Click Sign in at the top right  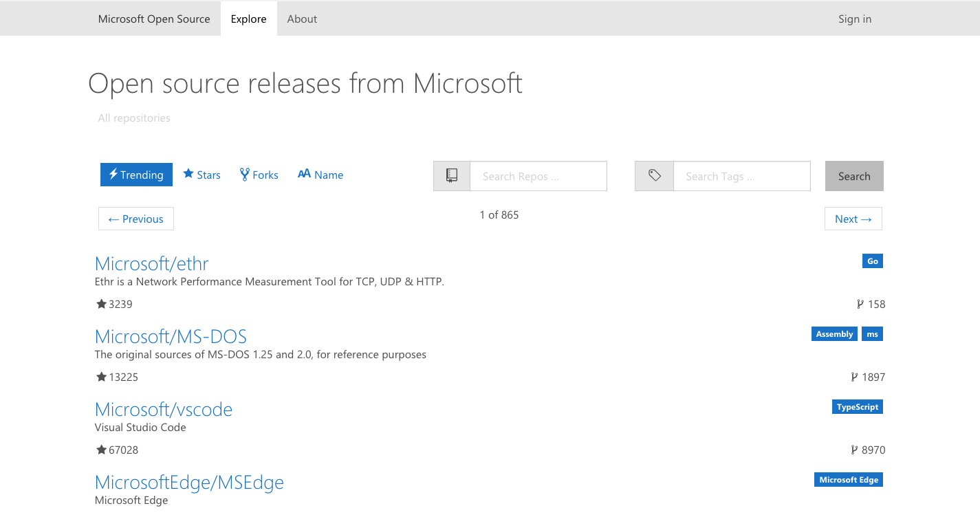coord(854,19)
